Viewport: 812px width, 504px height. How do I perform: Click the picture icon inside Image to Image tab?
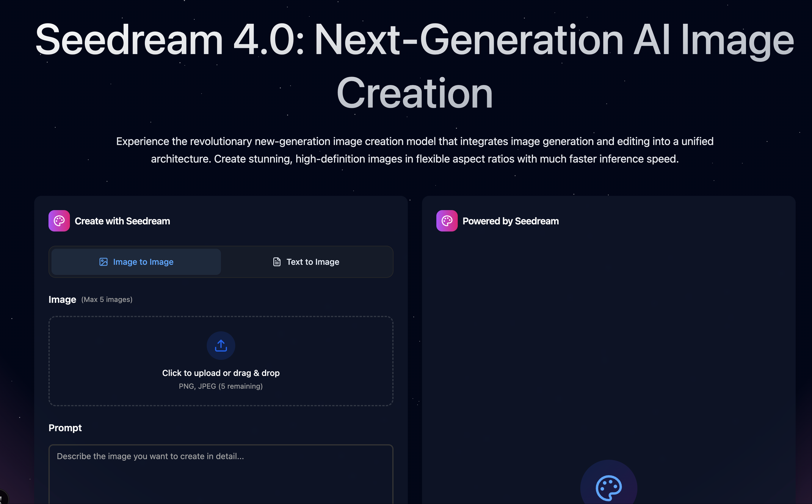(x=104, y=262)
